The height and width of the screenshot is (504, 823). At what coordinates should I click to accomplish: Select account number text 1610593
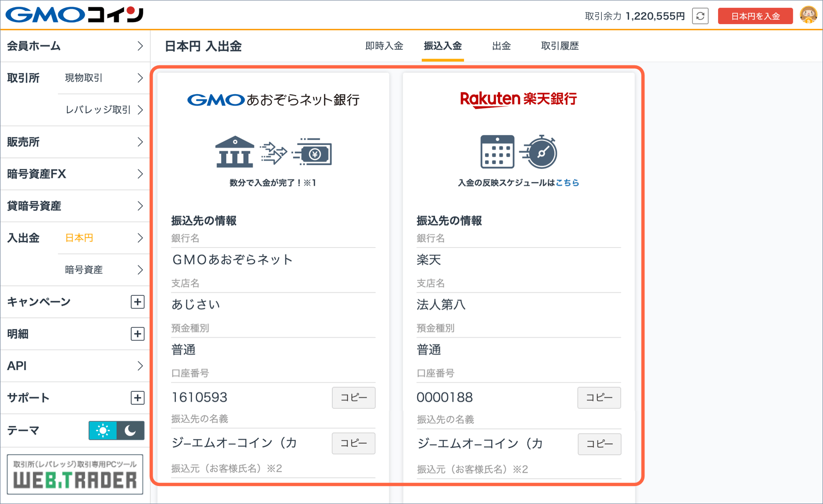200,397
